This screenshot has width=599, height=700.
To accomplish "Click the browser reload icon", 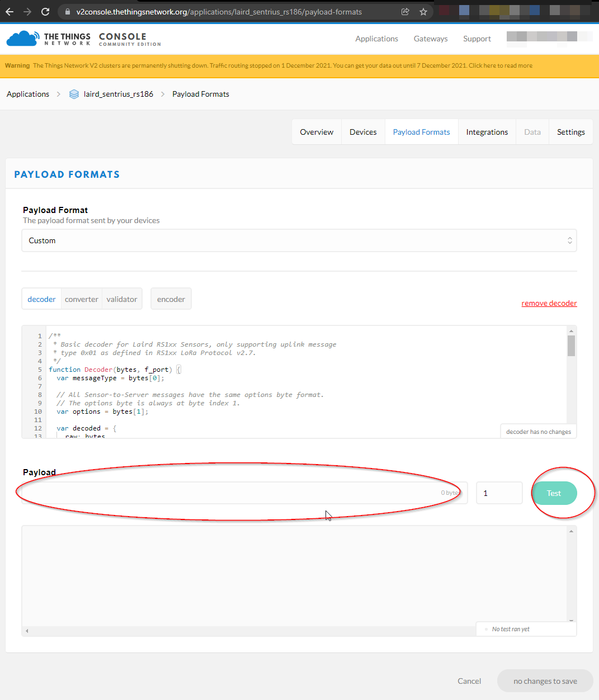I will coord(45,12).
